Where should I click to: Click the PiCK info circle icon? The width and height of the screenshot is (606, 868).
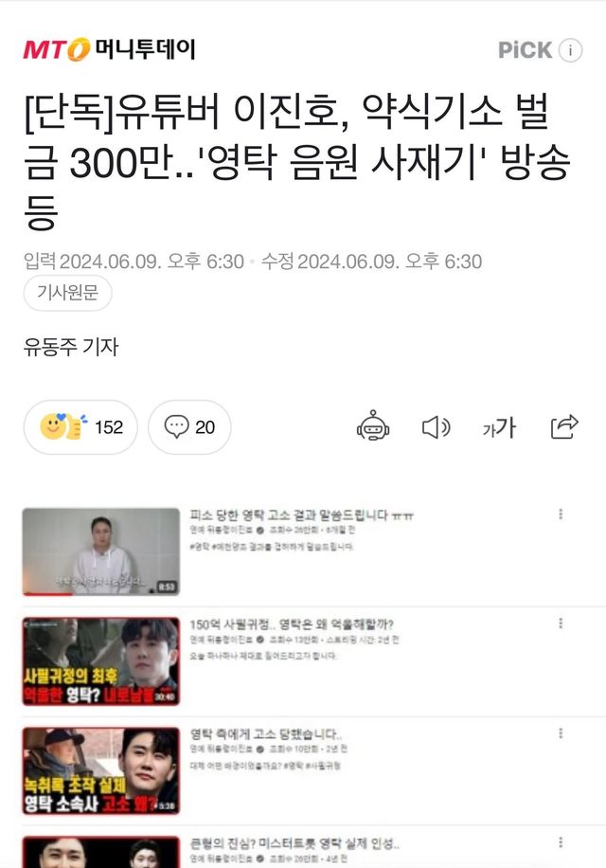pyautogui.click(x=570, y=50)
